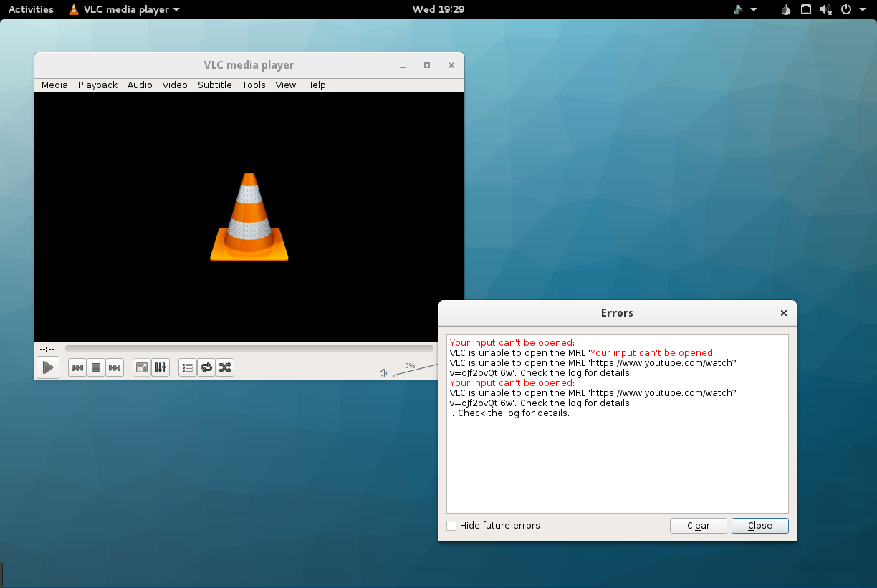The width and height of the screenshot is (877, 588).
Task: Click the previous media skip button
Action: pos(77,367)
